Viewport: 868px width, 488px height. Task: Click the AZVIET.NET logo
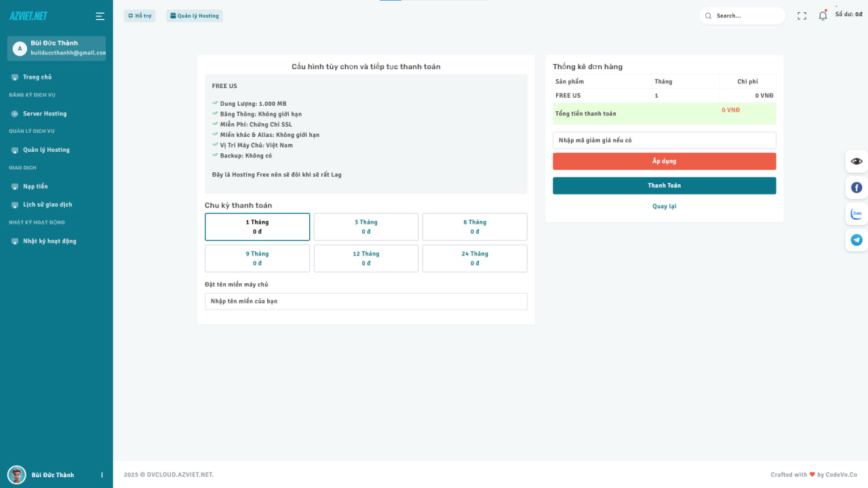[28, 16]
